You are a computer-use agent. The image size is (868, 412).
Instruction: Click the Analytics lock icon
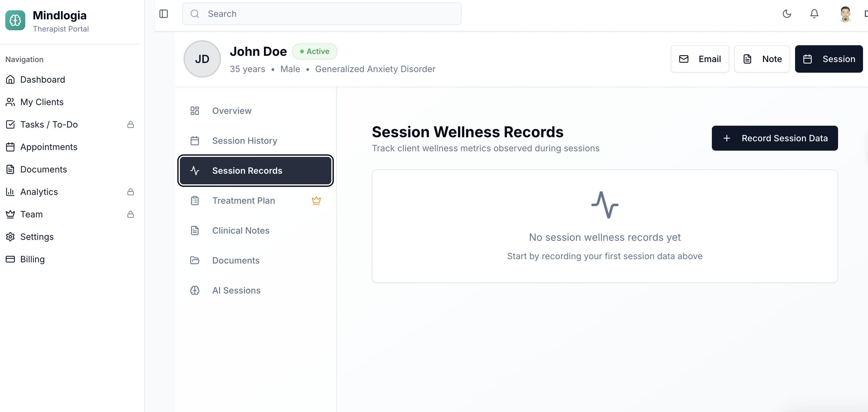[x=130, y=192]
